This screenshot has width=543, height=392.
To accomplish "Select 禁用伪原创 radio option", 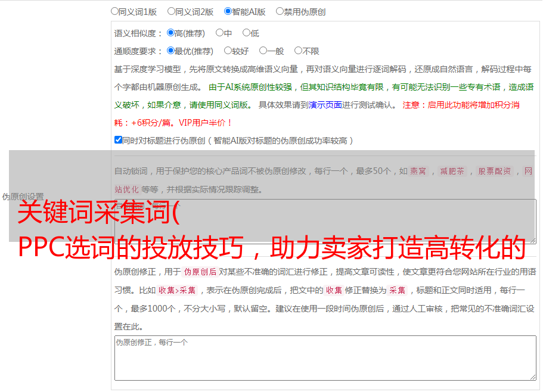I will (280, 11).
